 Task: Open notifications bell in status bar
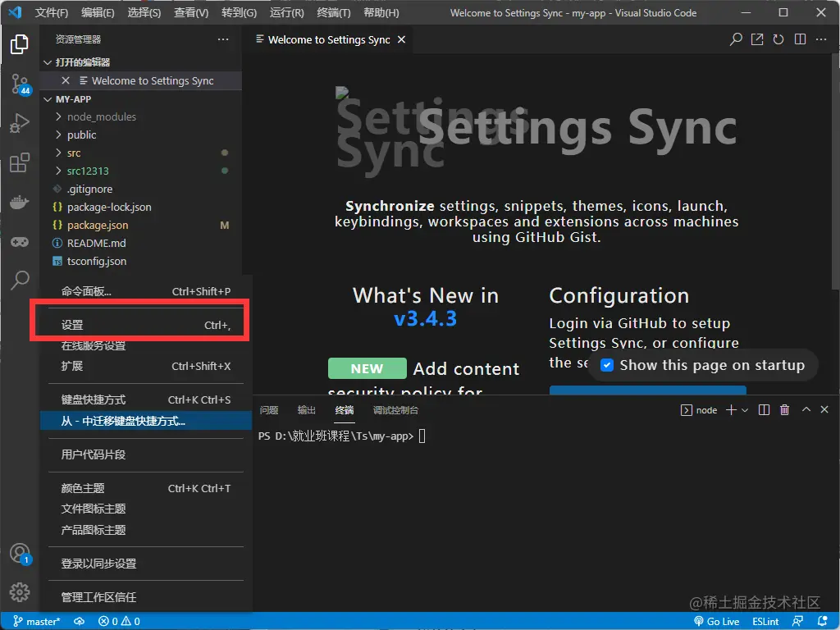point(822,622)
